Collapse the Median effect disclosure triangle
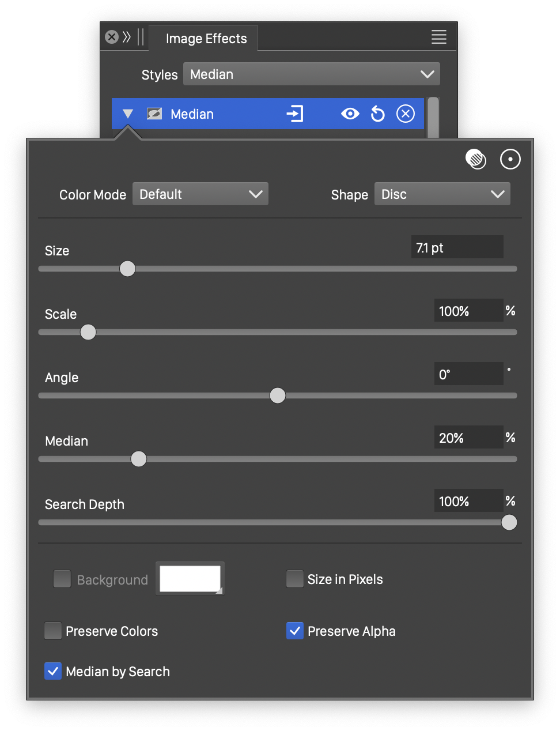The height and width of the screenshot is (731, 560). (x=128, y=114)
